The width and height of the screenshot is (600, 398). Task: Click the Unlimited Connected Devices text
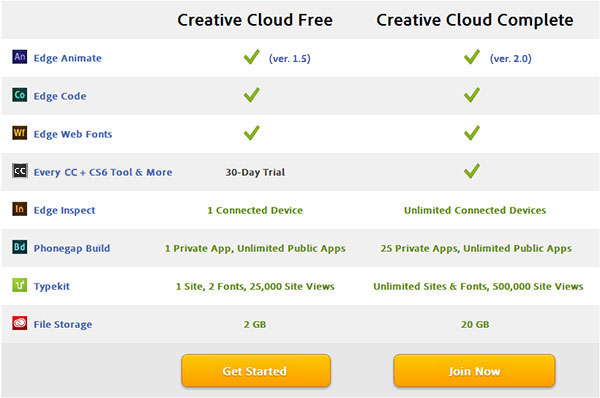point(475,210)
